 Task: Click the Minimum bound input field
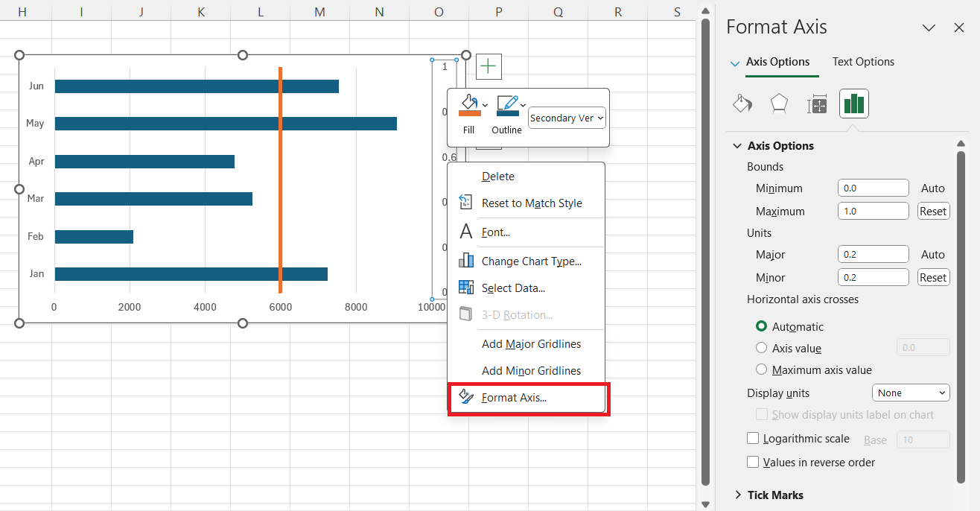[873, 188]
